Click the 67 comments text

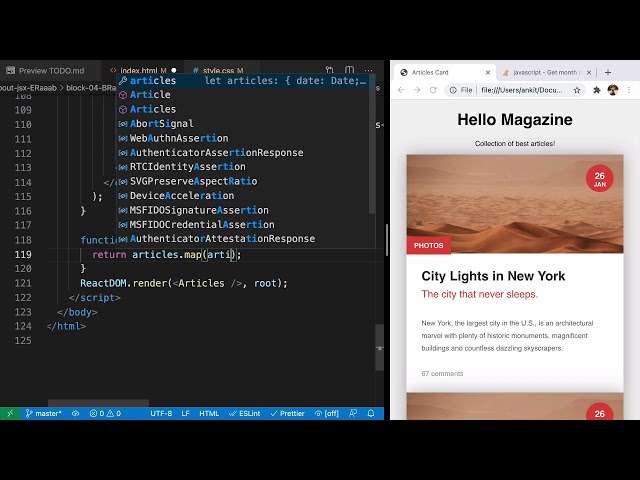(442, 373)
